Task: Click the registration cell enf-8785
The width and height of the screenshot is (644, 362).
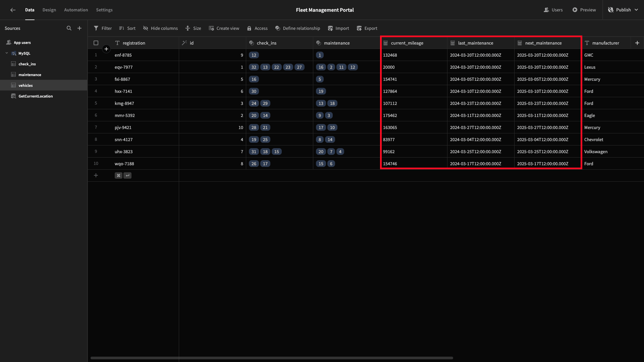Action: tap(145, 55)
